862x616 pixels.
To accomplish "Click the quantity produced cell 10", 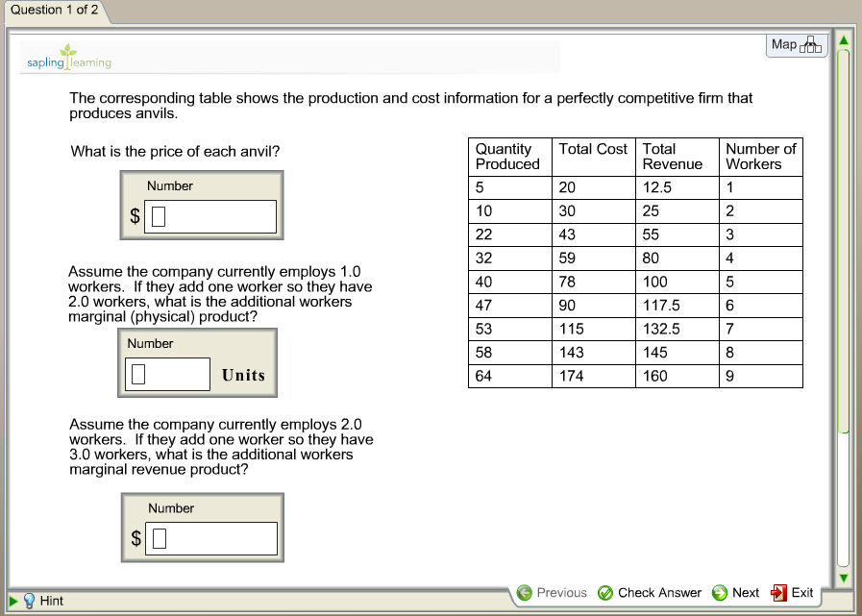I will pyautogui.click(x=510, y=211).
